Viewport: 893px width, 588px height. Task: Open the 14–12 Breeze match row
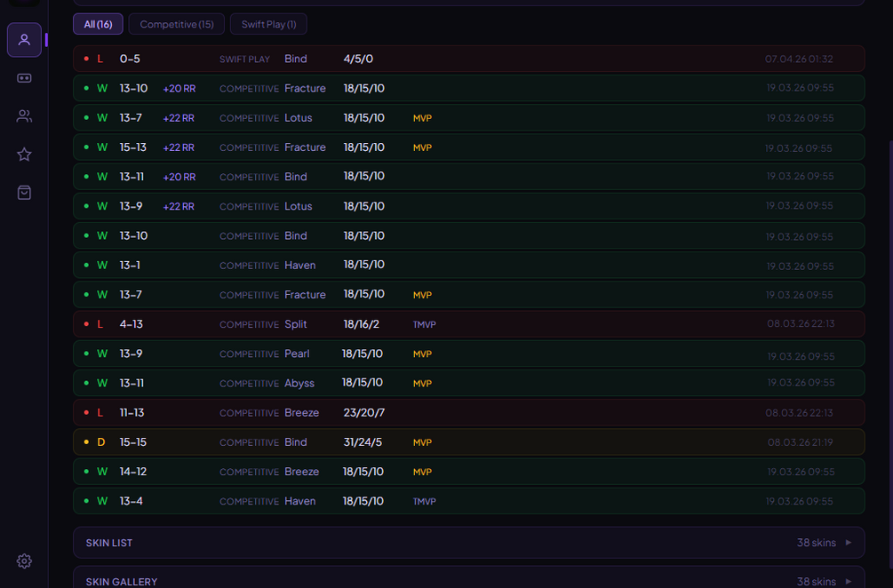click(x=468, y=472)
